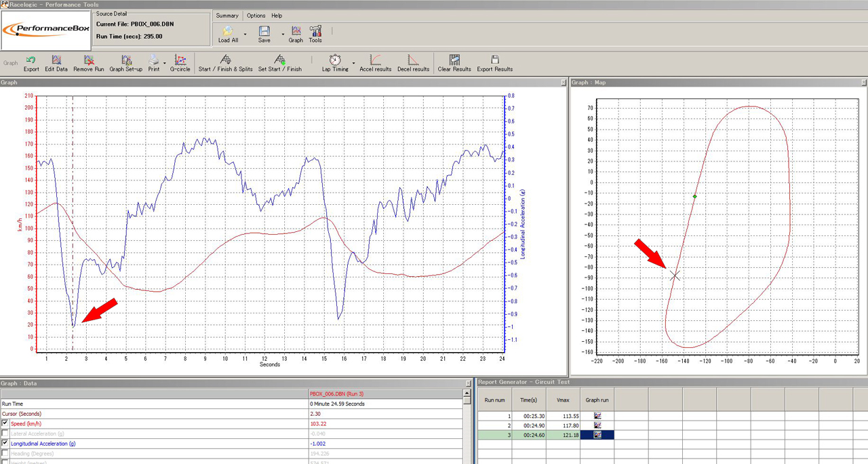Uncheck the Speed (km/h) checkbox

tap(5, 423)
